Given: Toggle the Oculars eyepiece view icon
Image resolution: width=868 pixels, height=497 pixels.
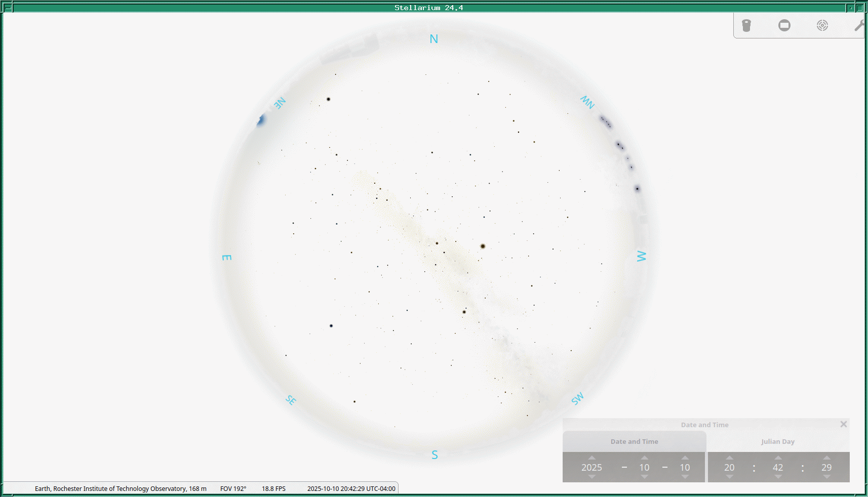Looking at the screenshot, I should (x=746, y=25).
